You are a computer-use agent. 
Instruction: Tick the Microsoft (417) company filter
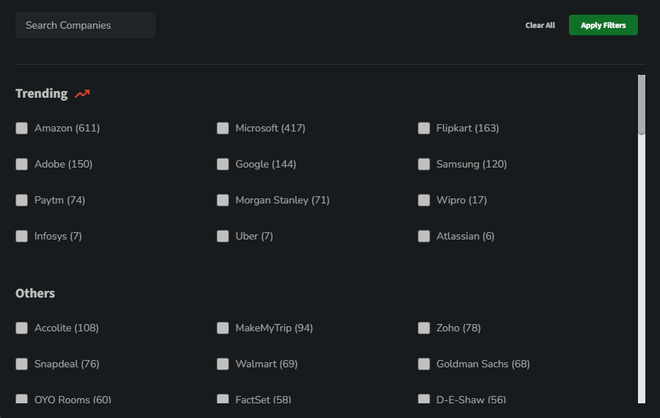click(x=223, y=128)
